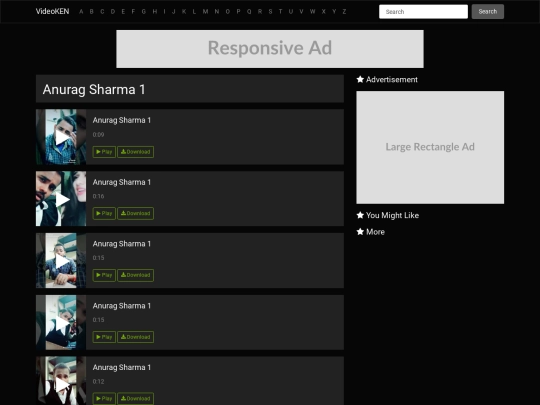Focus the Search text field
The image size is (540, 405).
[x=423, y=12]
